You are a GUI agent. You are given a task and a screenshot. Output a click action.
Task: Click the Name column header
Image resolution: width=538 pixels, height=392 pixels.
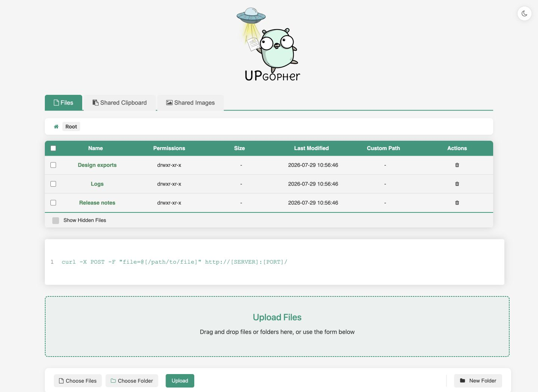pyautogui.click(x=96, y=148)
